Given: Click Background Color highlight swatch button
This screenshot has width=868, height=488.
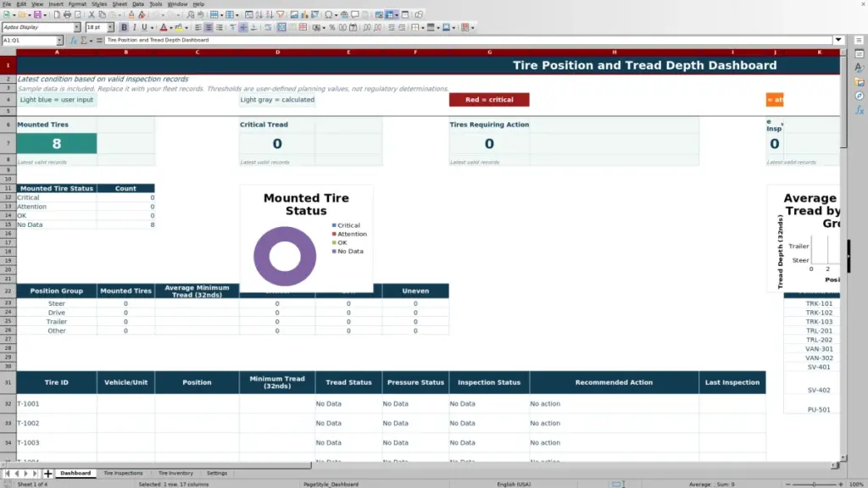Looking at the screenshot, I should 178,27.
